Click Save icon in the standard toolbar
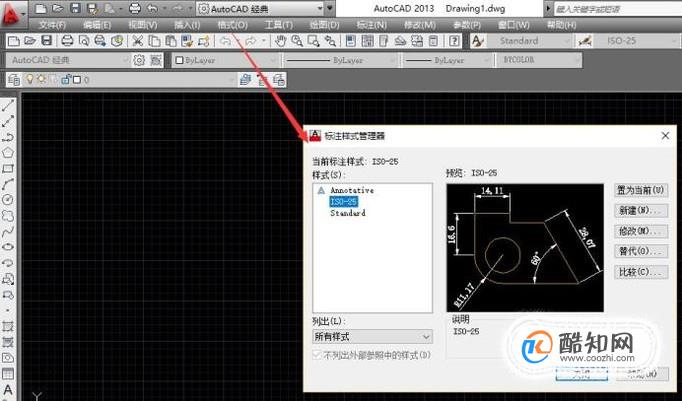682x401 pixels. tap(47, 41)
